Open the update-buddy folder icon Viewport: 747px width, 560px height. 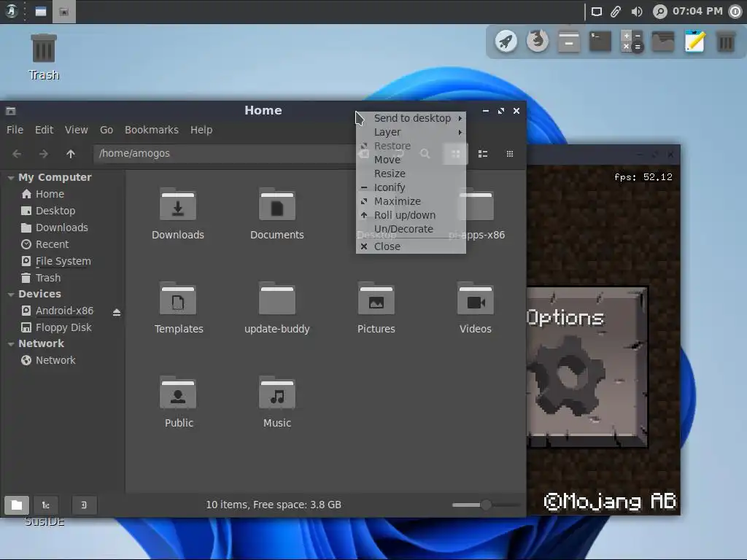coord(276,298)
